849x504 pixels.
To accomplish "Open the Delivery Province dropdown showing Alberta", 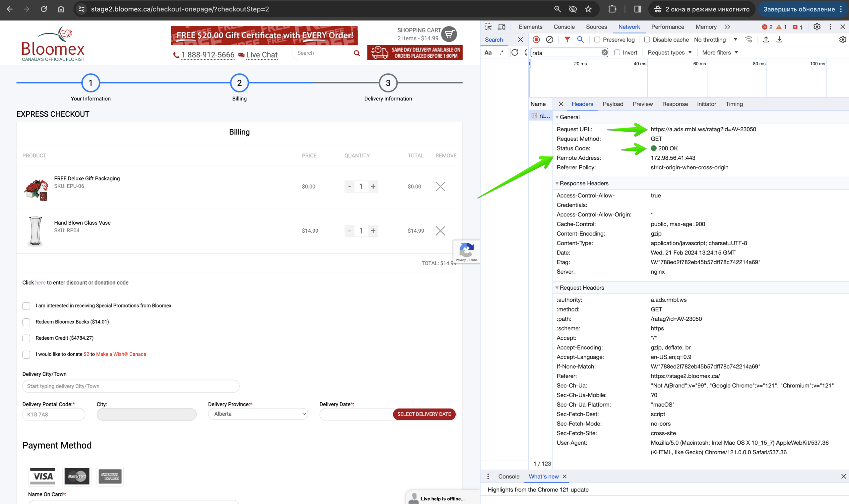I will (x=258, y=414).
